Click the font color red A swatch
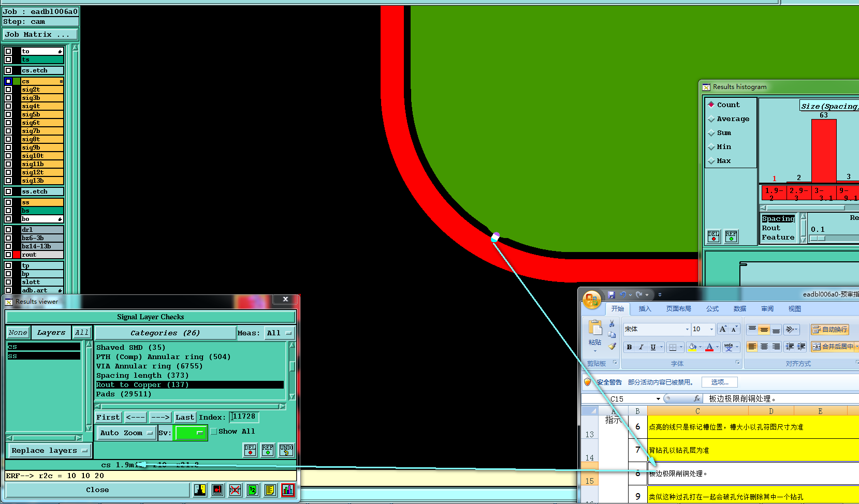The image size is (859, 504). (x=709, y=347)
